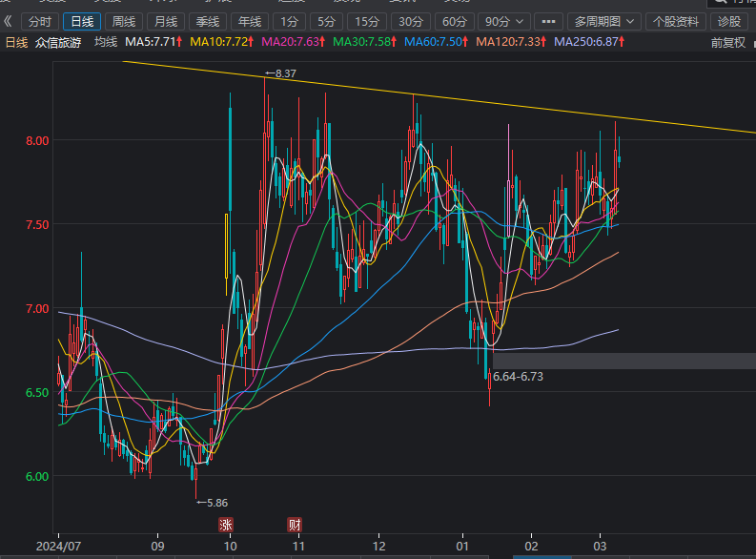Click the 6.64-6.73 gap label
This screenshot has width=756, height=559.
tap(518, 377)
